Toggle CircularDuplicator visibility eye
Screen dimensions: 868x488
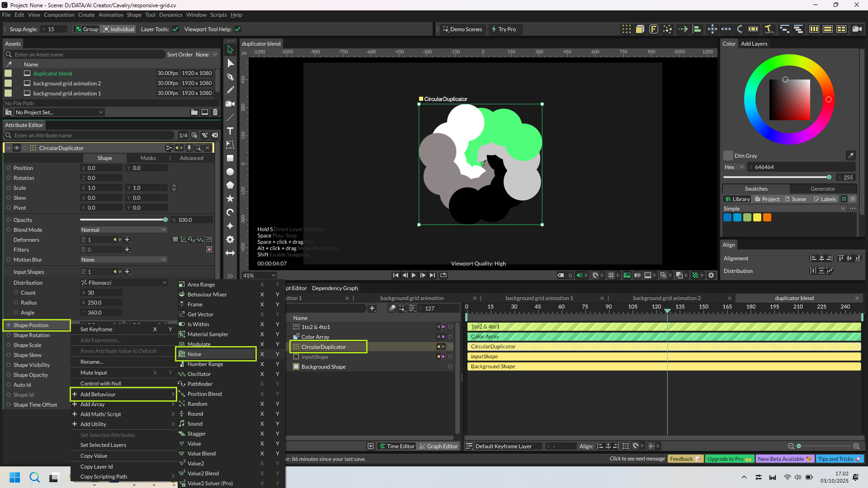[17, 148]
